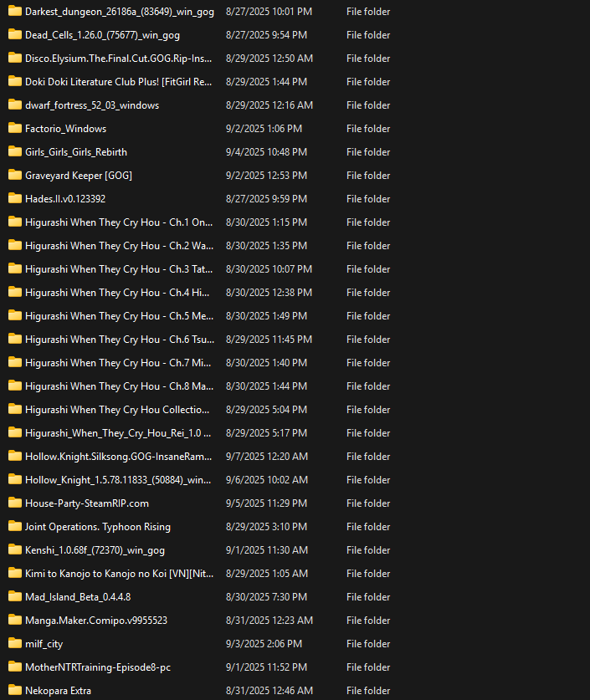Select Manga.Maker.Comipo.v9955523 name
This screenshot has height=700, width=590.
[96, 621]
